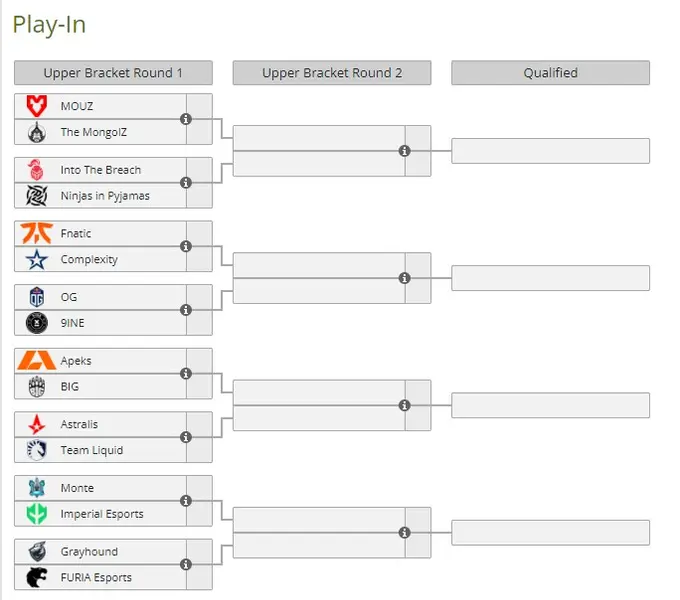Click the Fnatic team logo
Image resolution: width=680 pixels, height=600 pixels.
pos(37,233)
